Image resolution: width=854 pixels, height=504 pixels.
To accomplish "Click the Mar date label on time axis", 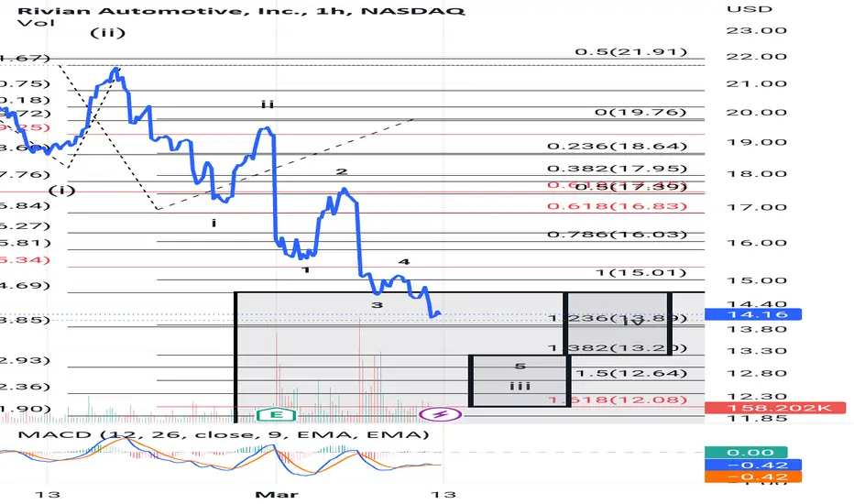I will pyautogui.click(x=277, y=494).
